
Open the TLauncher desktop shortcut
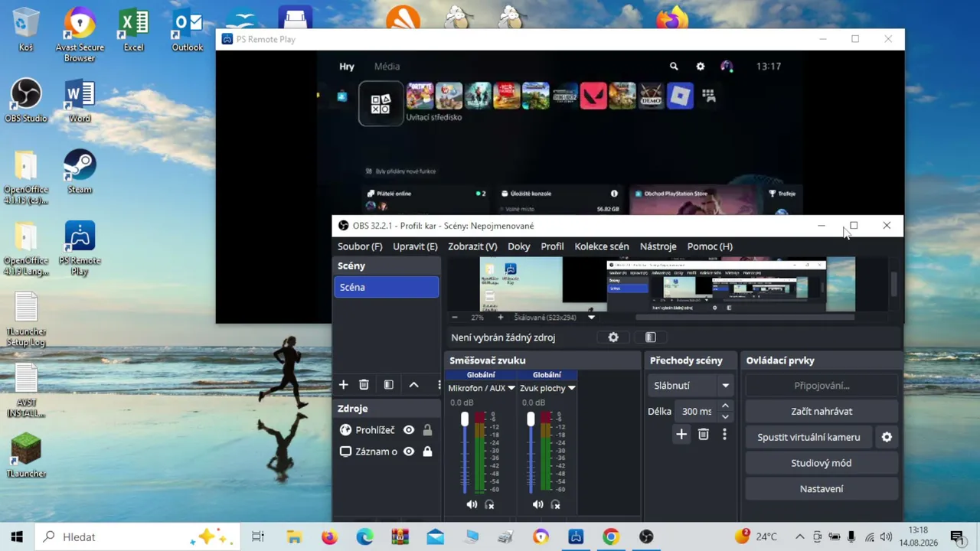click(x=26, y=455)
